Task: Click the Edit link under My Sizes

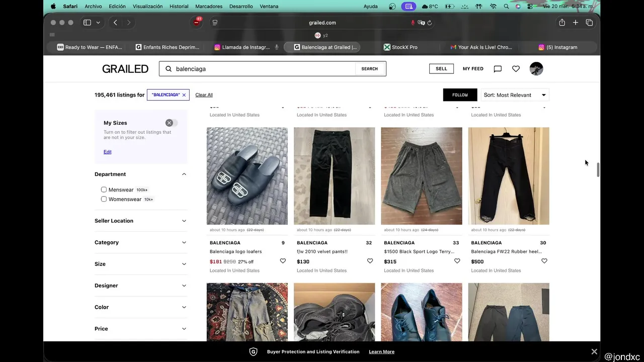Action: [x=108, y=152]
